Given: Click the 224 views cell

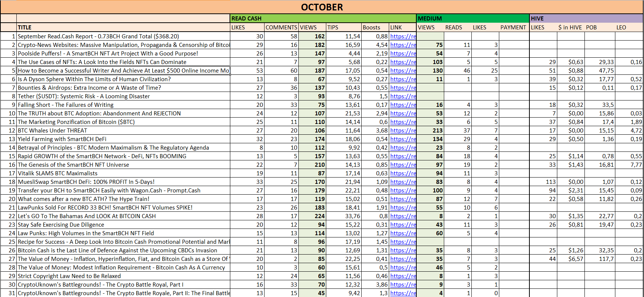Looking at the screenshot, I should click(x=313, y=216).
